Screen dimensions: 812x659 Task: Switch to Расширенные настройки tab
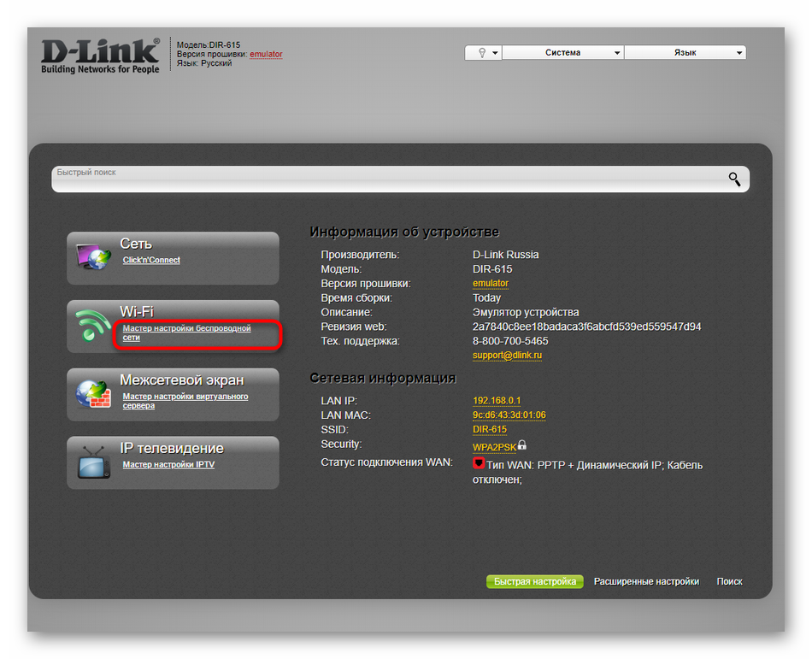coord(646,581)
